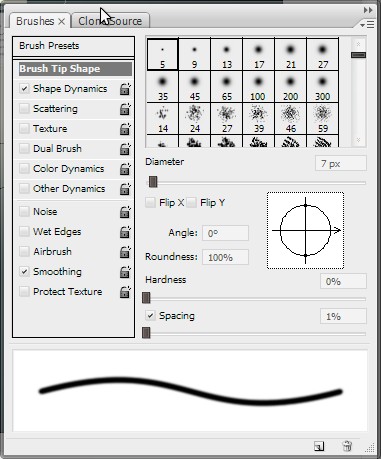Close the Brushes tab
Screen dimensions: 381x459
(x=62, y=22)
